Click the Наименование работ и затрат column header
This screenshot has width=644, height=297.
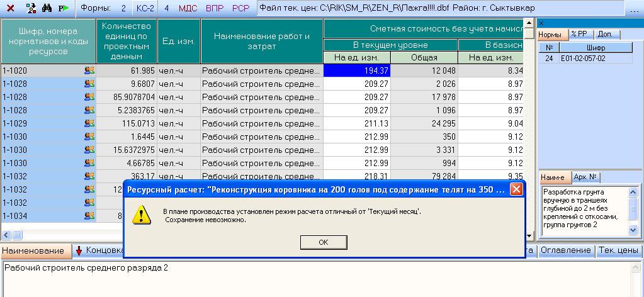click(x=262, y=41)
